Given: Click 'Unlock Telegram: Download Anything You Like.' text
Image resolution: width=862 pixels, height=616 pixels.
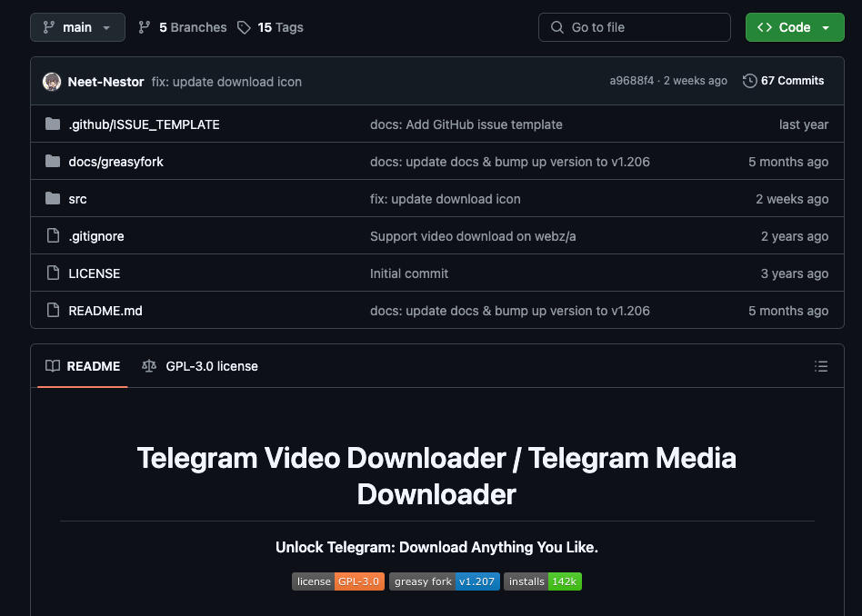Looking at the screenshot, I should [x=436, y=547].
